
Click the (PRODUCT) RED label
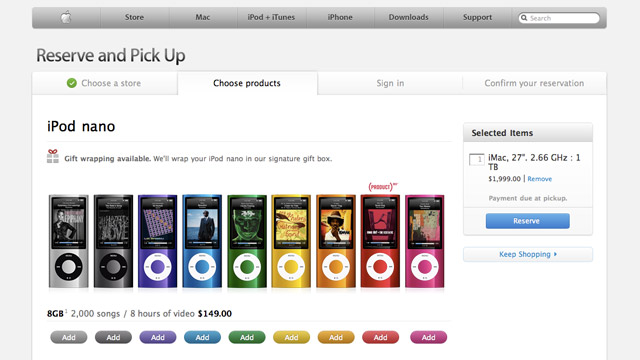[383, 187]
